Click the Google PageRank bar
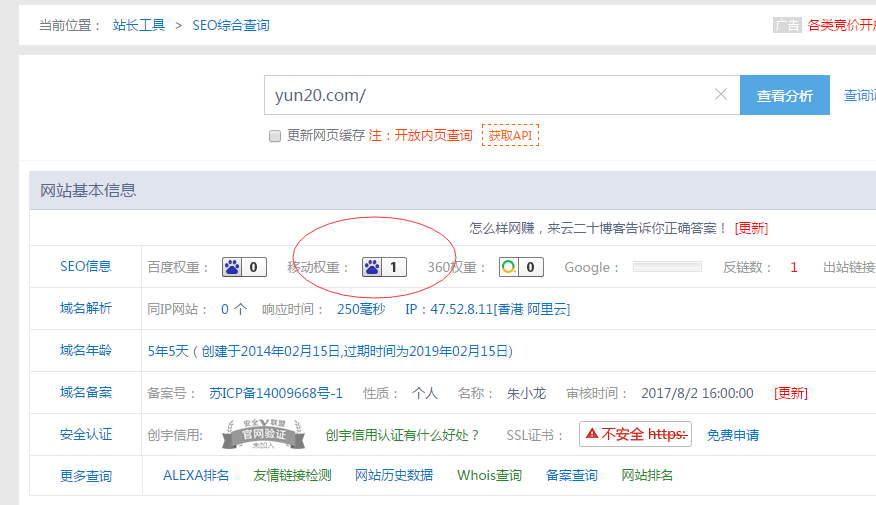This screenshot has height=505, width=876. coord(667,266)
